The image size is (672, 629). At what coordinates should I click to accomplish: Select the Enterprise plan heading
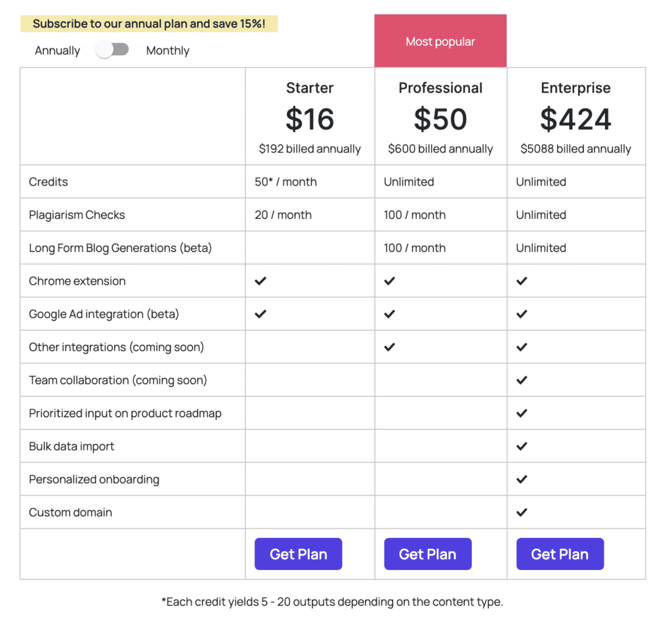coord(576,88)
